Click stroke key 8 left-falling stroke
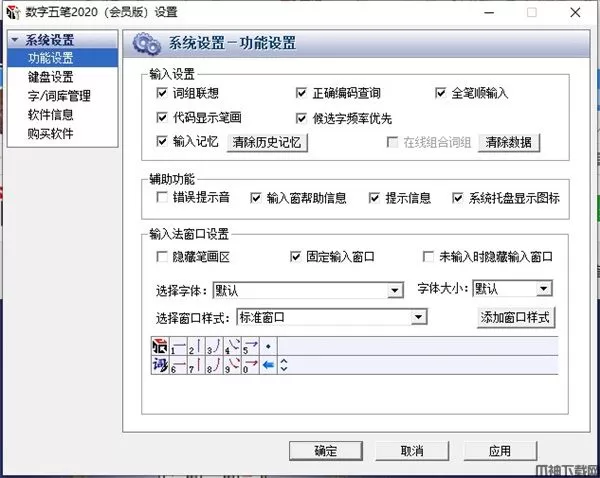Viewport: 600px width, 478px height. click(x=214, y=365)
